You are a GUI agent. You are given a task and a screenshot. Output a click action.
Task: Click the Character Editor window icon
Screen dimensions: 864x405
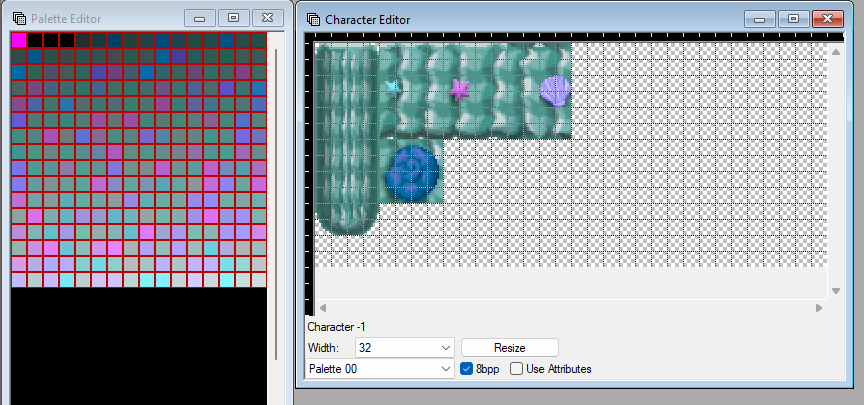click(313, 20)
